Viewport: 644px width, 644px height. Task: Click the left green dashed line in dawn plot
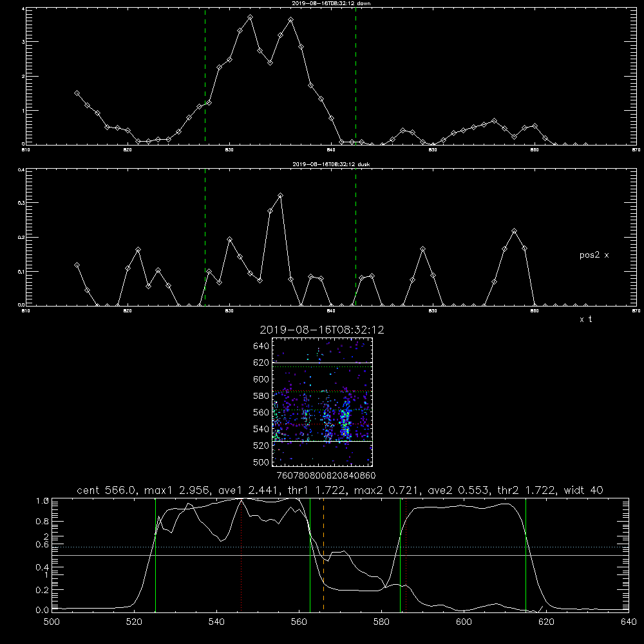pos(205,76)
